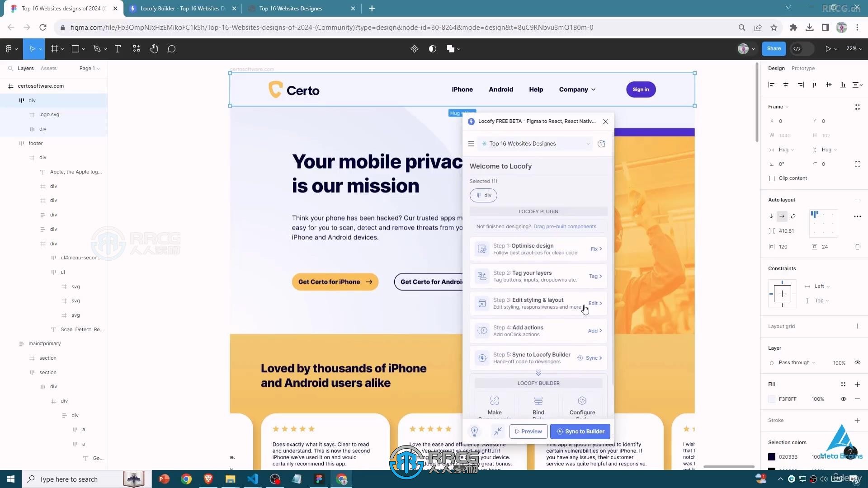
Task: Click the Locofy lightbulb tips icon
Action: (x=475, y=432)
